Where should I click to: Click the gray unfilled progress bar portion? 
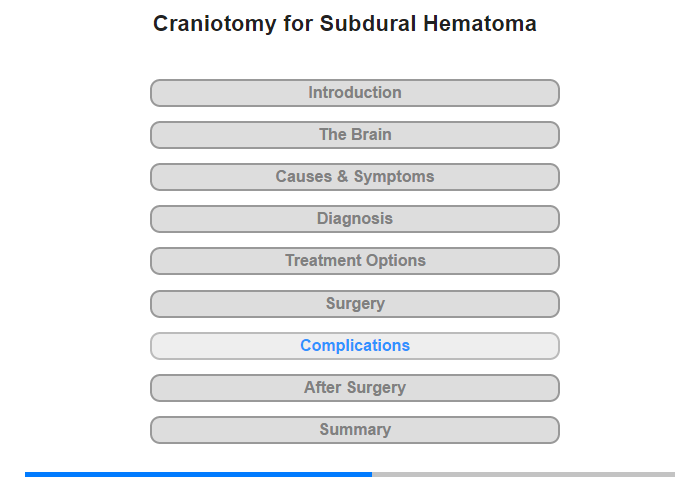(523, 474)
